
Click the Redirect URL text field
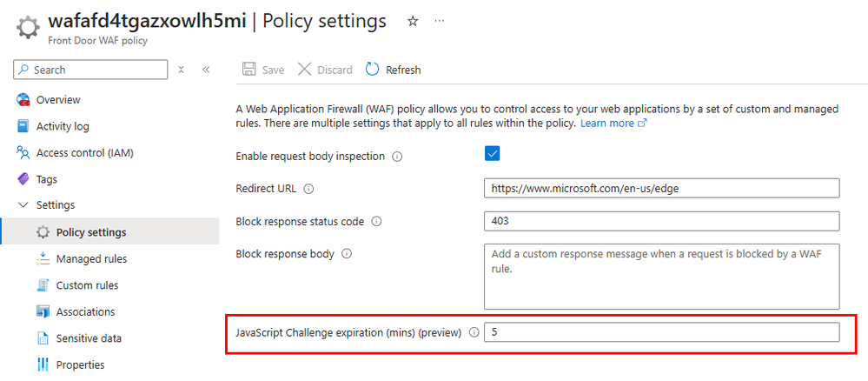pos(661,188)
